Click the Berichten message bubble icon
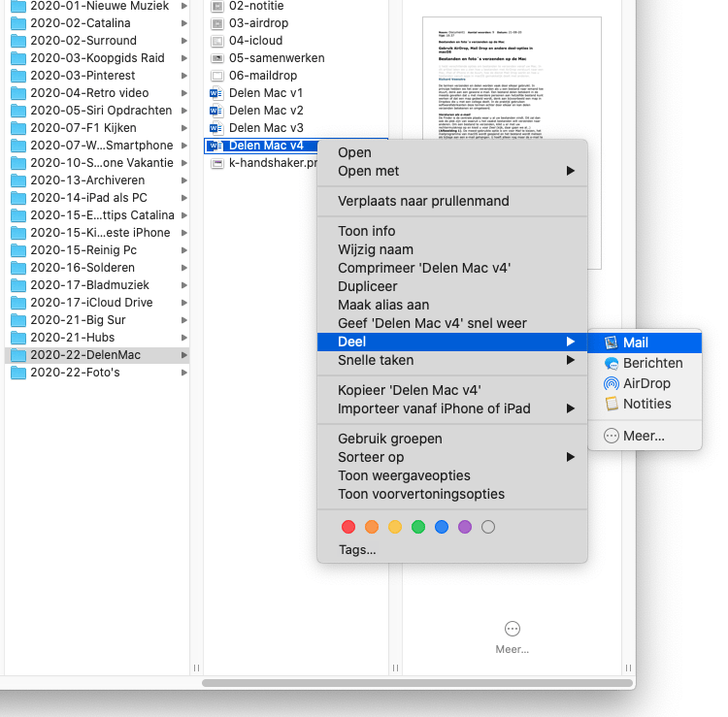Viewport: 728px width, 717px height. [611, 364]
